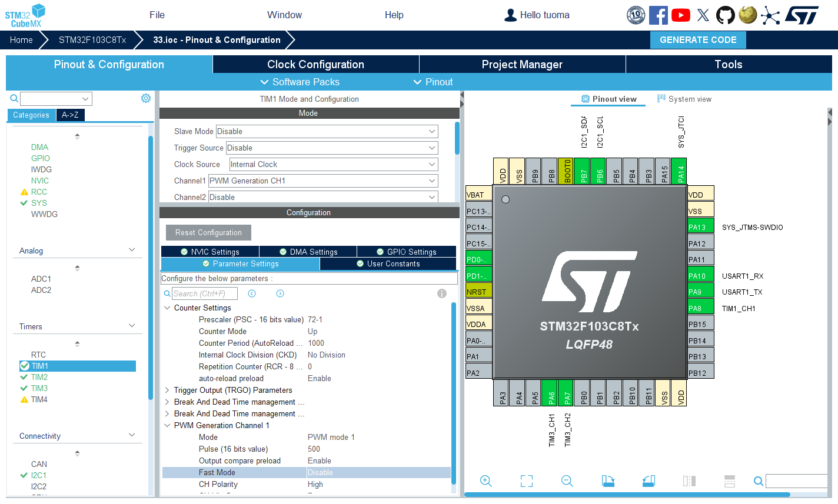This screenshot has height=504, width=838.
Task: Collapse PWM Generation Channel 1 group
Action: tap(167, 425)
